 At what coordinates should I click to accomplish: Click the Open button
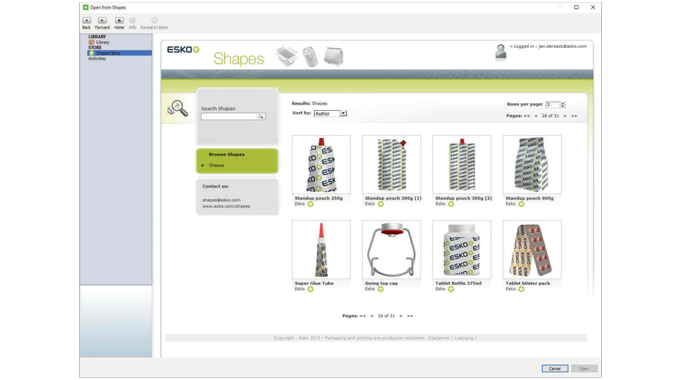coord(584,368)
